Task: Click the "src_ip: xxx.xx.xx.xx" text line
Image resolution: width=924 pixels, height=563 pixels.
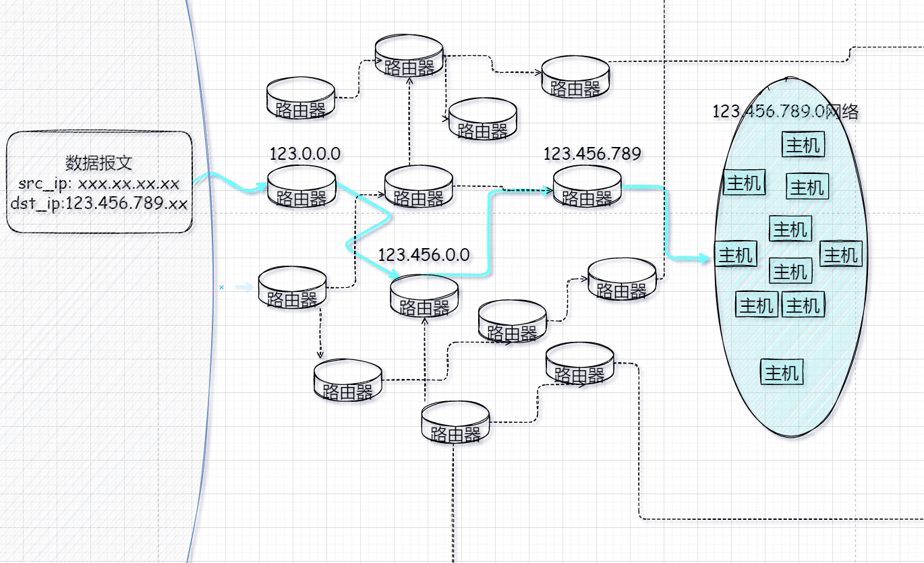Action: coord(99,183)
